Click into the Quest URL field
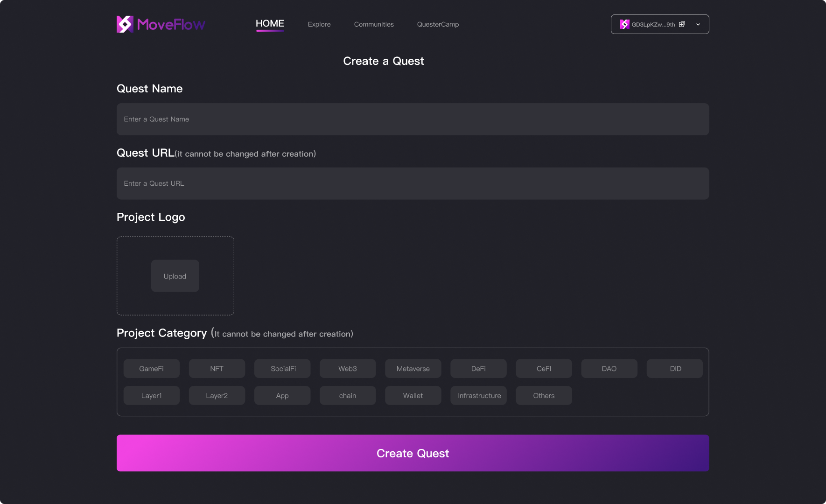 click(x=413, y=183)
